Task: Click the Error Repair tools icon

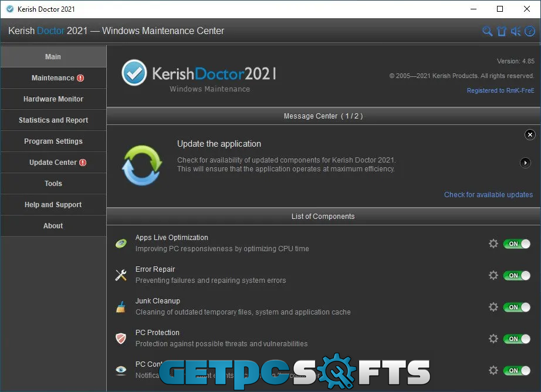Action: [121, 275]
